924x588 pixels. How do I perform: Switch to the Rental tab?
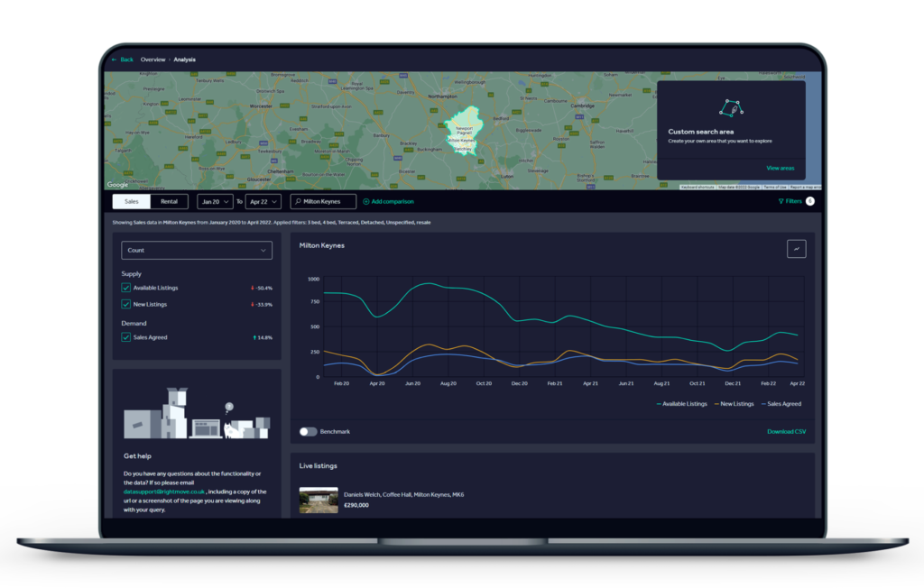(x=169, y=201)
